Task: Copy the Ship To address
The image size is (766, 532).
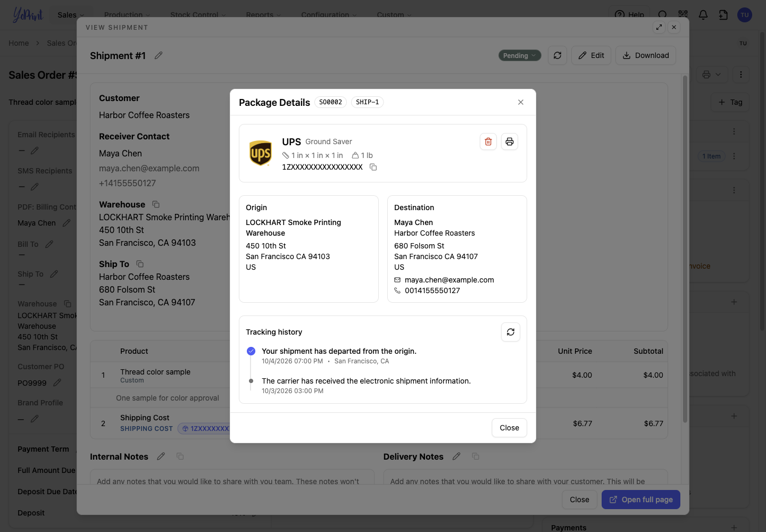Action: pos(140,264)
